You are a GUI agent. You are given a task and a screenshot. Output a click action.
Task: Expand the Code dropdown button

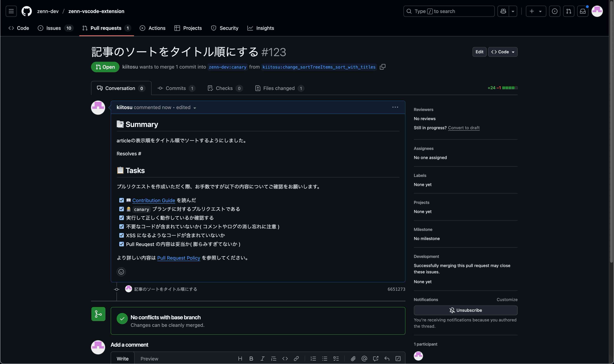[x=503, y=52]
